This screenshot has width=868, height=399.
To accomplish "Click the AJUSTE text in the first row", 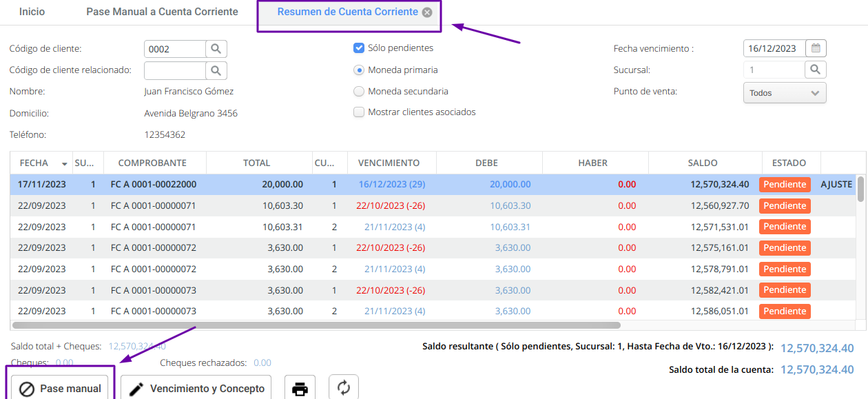I will pos(836,185).
